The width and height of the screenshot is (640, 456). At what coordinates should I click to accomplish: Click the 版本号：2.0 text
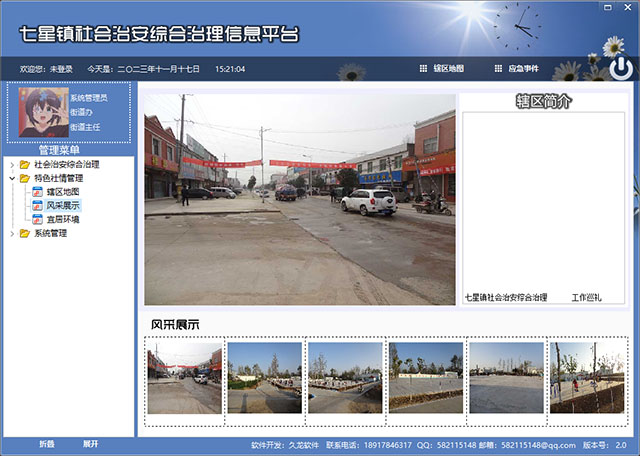[x=604, y=445]
